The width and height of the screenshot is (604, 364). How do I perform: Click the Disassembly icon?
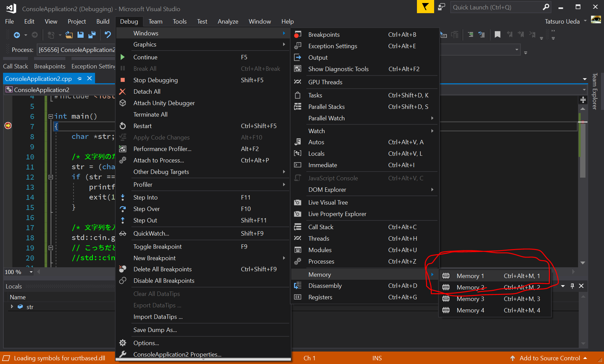pyautogui.click(x=298, y=286)
